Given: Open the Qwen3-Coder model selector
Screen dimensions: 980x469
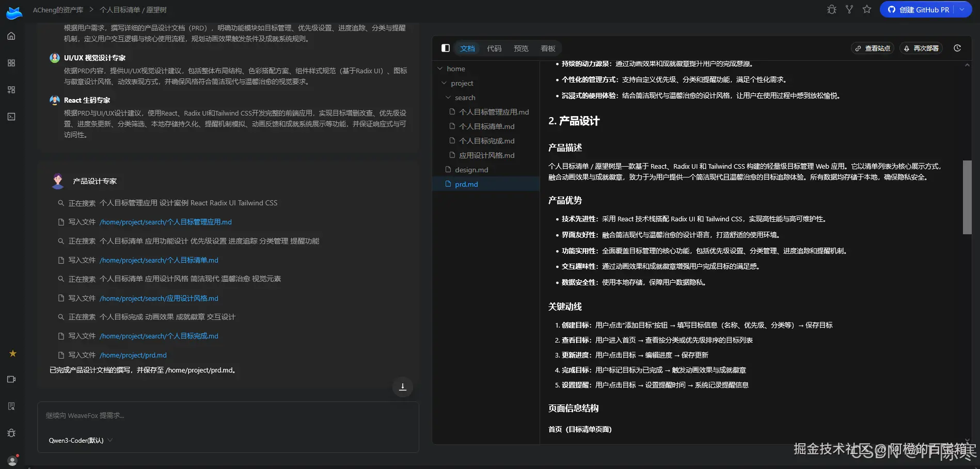Looking at the screenshot, I should pyautogui.click(x=80, y=440).
